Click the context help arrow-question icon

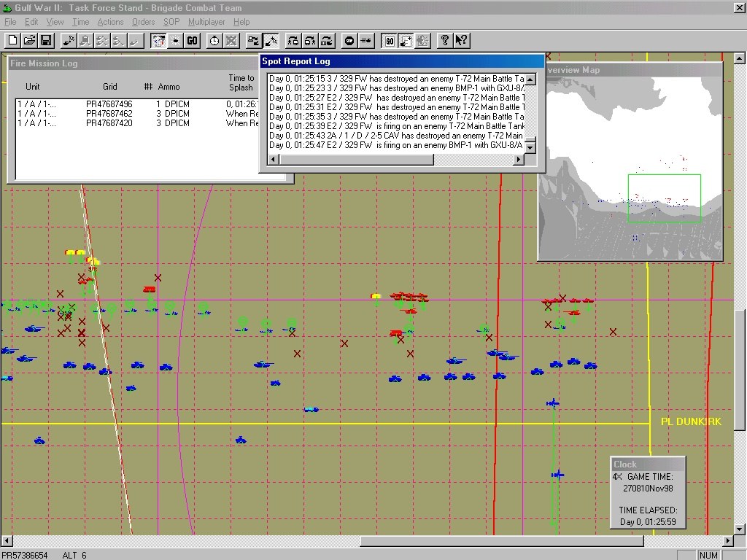click(x=461, y=41)
